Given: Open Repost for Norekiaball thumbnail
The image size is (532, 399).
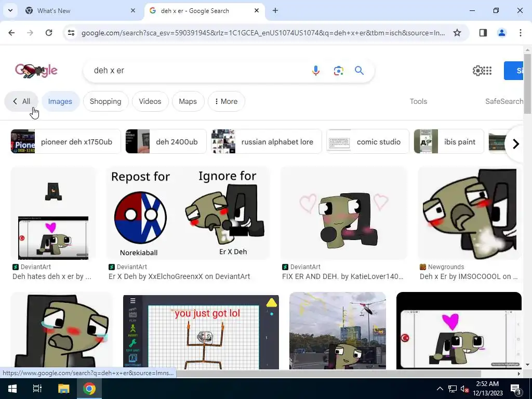Looking at the screenshot, I should (188, 213).
